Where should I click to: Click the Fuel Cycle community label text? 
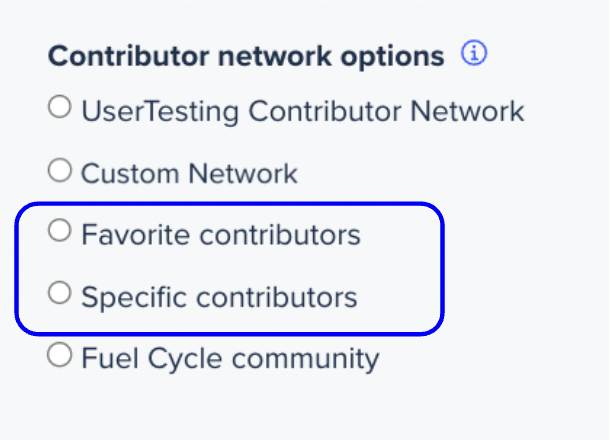(x=230, y=359)
